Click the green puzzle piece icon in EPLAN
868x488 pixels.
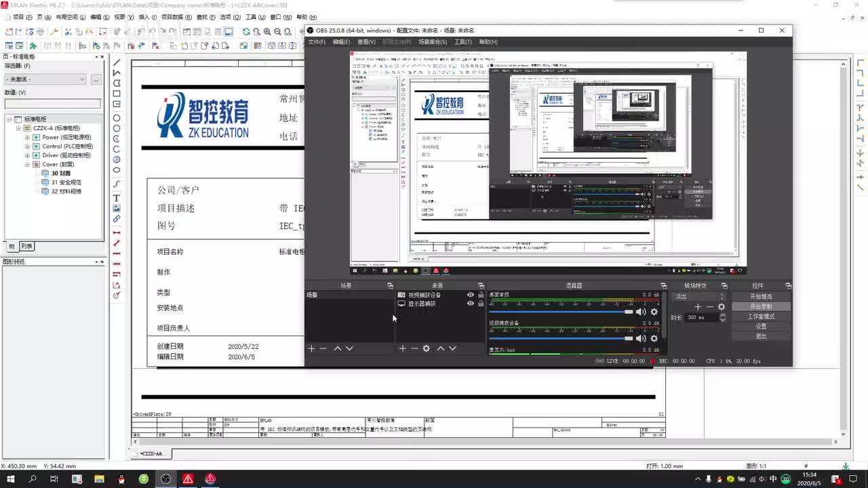33,46
